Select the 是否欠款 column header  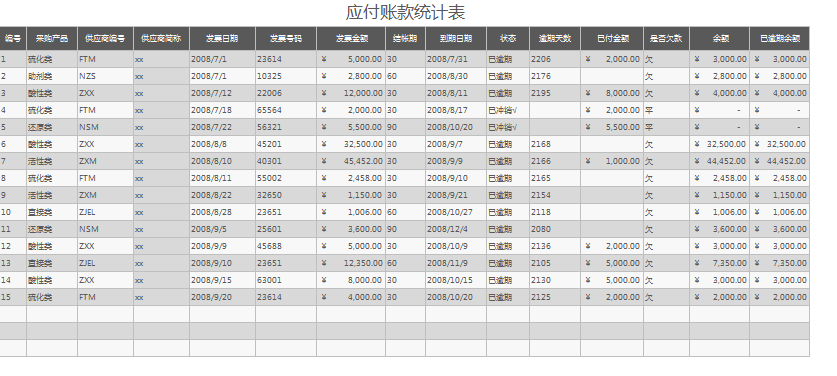[666, 38]
